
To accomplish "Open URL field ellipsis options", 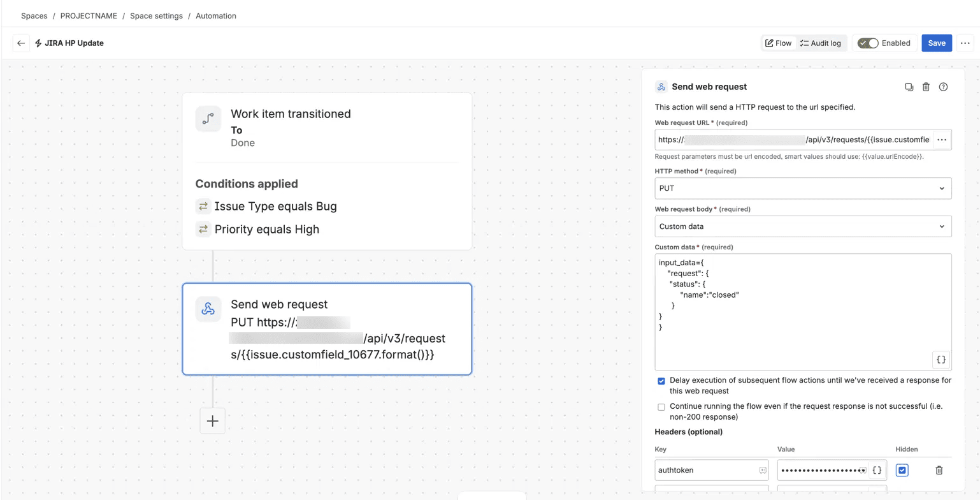I will 942,140.
